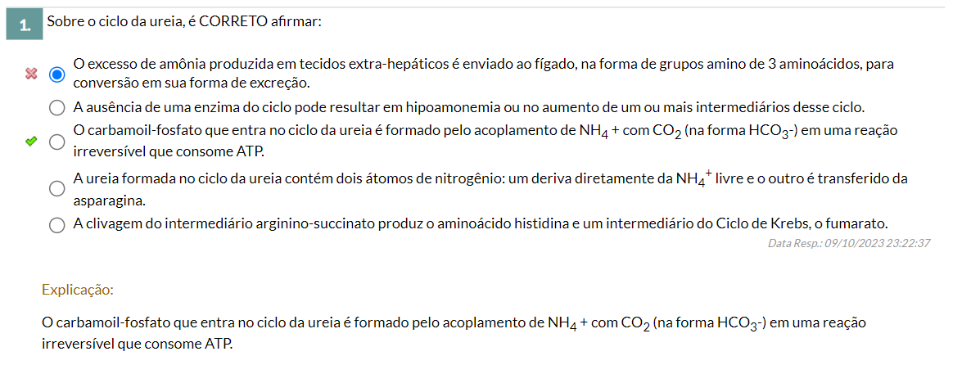Click the green checkmark correct-answer icon

pos(30,142)
